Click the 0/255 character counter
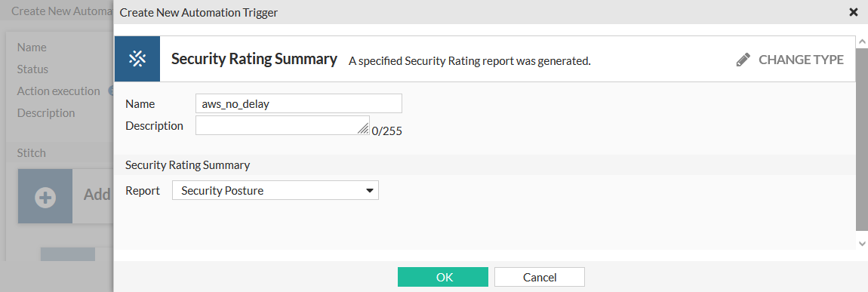Viewport: 868px width, 292px height. (387, 131)
